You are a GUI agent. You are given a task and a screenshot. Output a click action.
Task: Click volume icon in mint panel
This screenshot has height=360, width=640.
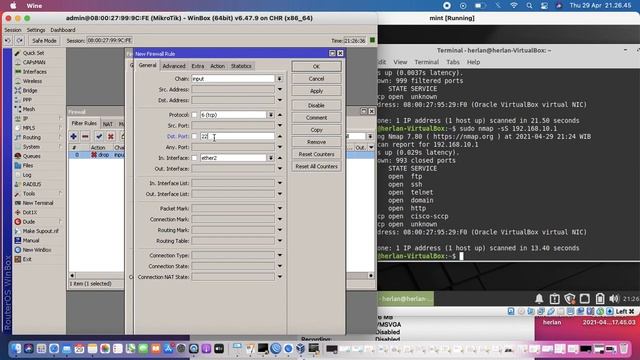click(x=613, y=299)
